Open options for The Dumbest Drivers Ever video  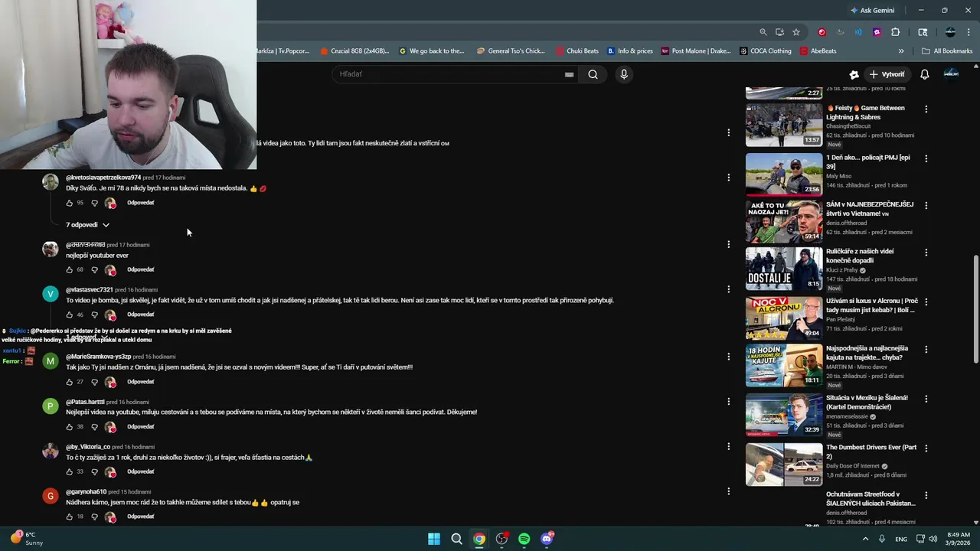tap(926, 448)
